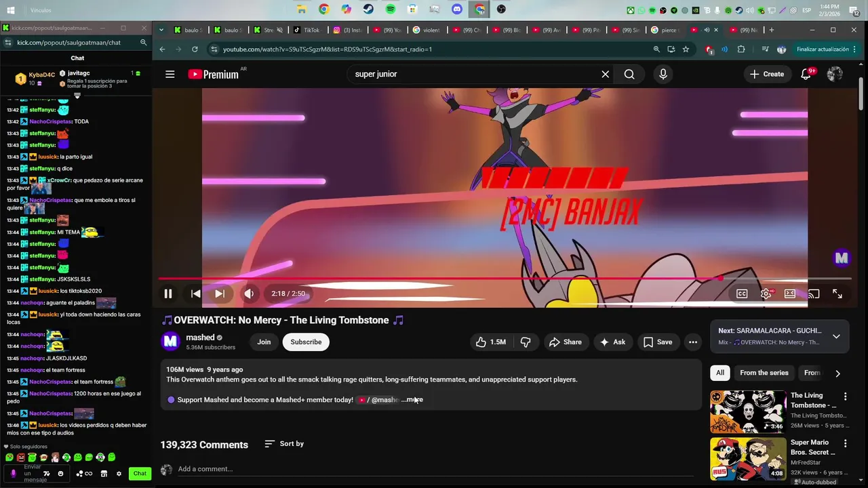Seek on the red video progress bar
The image size is (868, 488).
coord(505,279)
